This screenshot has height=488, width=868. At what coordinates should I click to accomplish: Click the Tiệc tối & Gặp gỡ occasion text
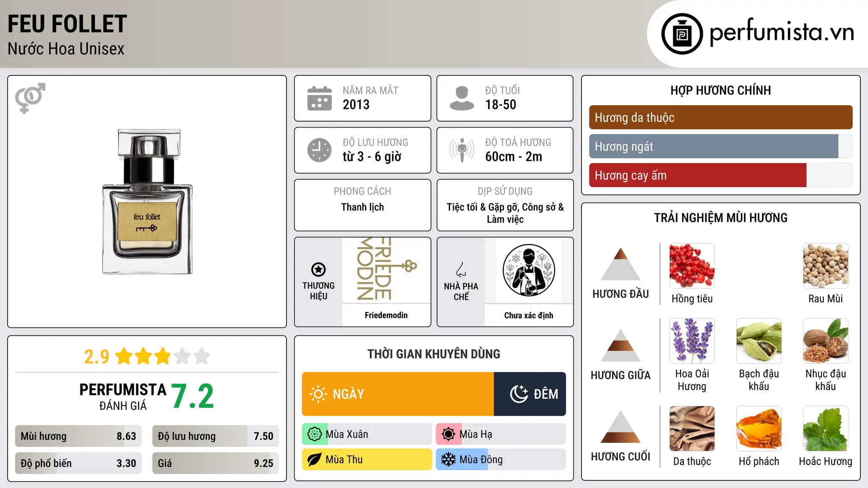point(505,213)
